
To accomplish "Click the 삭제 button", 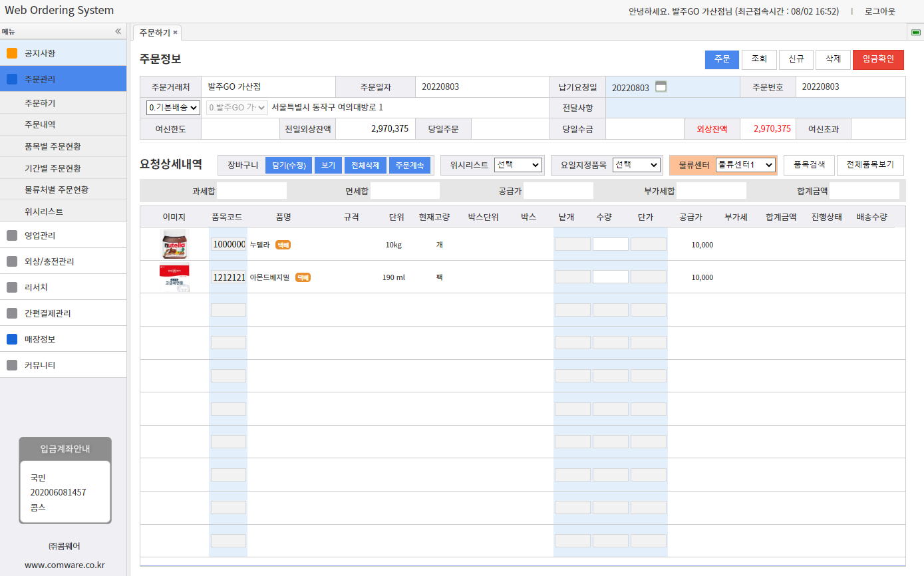I will click(833, 59).
